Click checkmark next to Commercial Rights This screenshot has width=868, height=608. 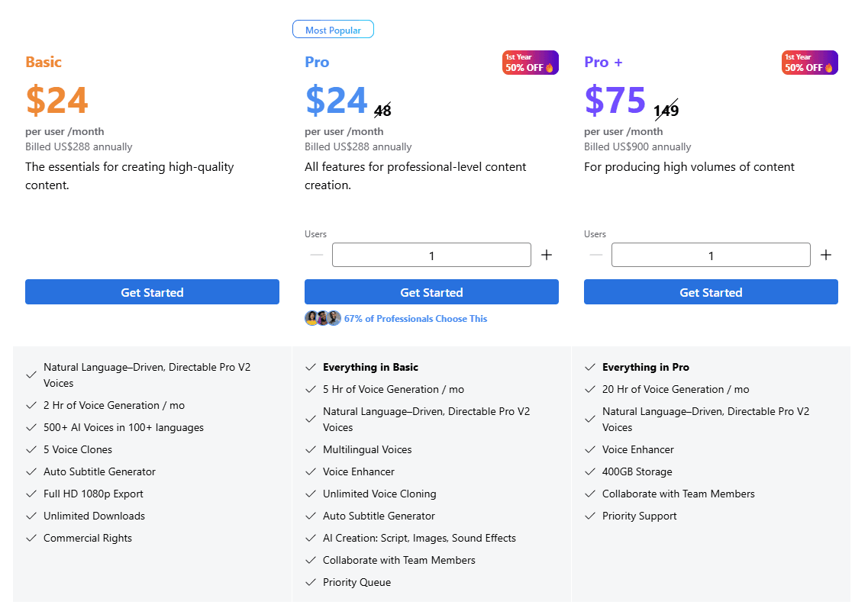[x=31, y=539]
